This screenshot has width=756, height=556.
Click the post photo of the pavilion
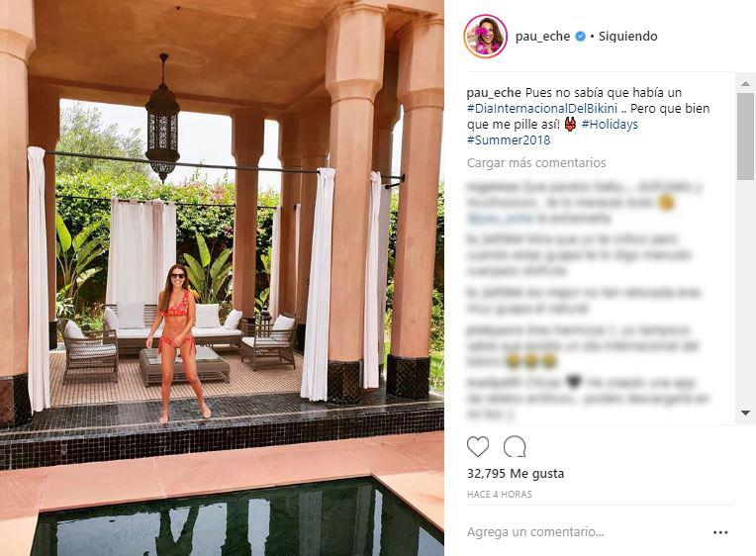(222, 278)
